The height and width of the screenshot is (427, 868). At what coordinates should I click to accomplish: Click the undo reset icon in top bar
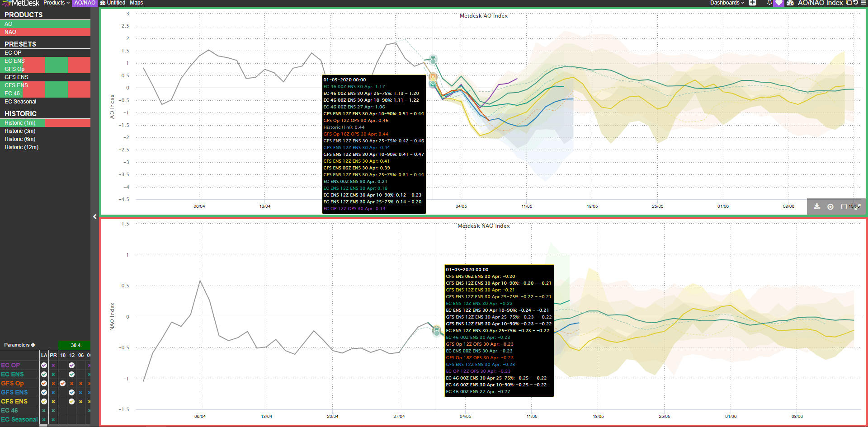coord(855,3)
